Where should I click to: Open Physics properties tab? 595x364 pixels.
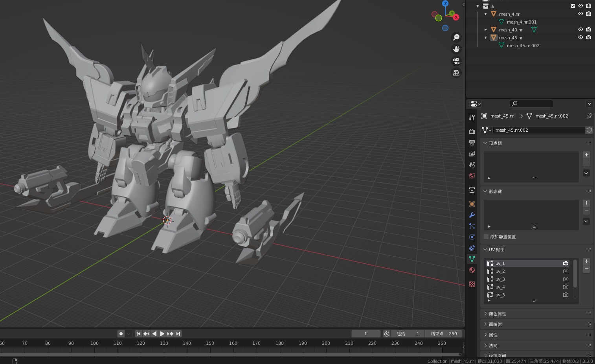click(x=472, y=237)
